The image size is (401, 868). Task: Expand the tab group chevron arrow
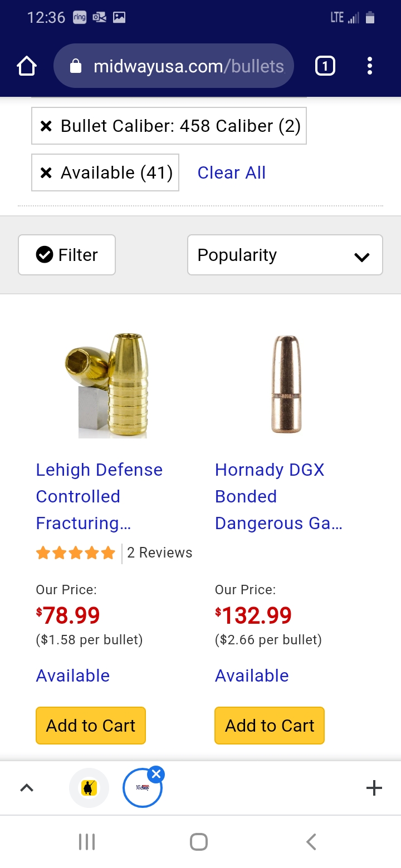coord(27,788)
